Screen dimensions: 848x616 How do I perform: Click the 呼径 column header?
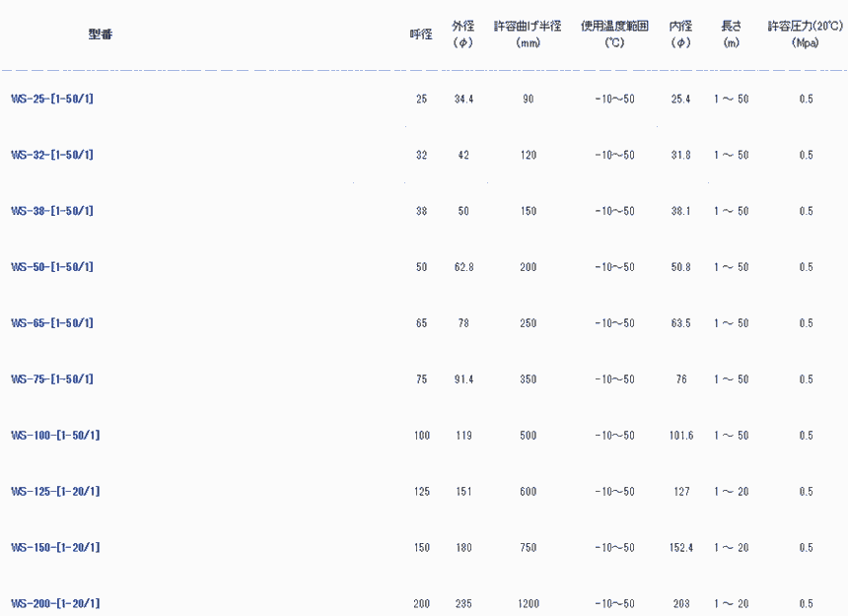(421, 34)
